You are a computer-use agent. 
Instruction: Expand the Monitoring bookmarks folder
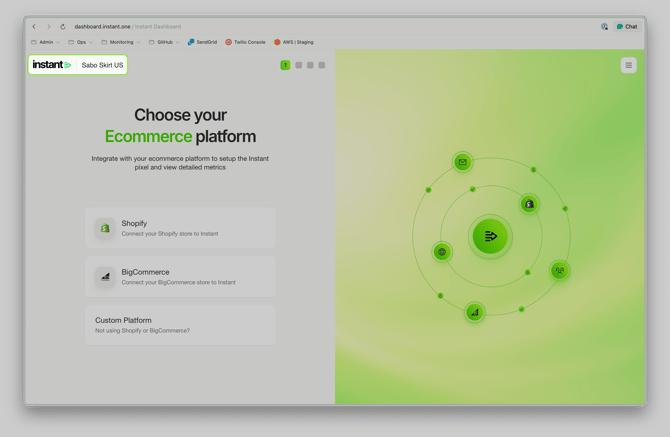pos(120,42)
